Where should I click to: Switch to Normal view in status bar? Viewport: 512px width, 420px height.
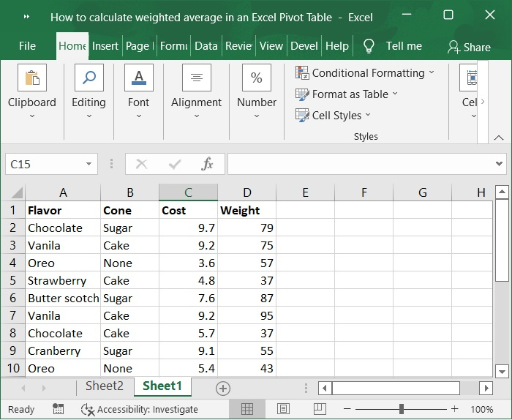coord(247,409)
